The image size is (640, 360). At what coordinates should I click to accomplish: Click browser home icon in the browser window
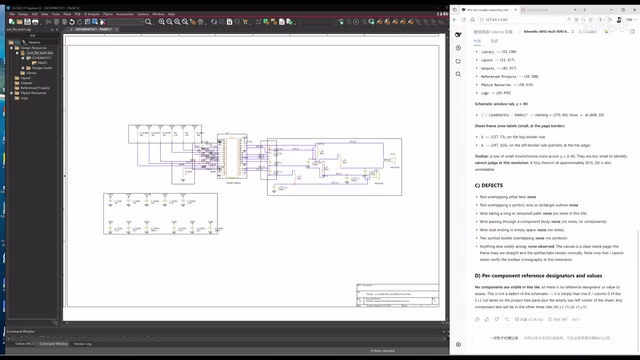coord(473,20)
